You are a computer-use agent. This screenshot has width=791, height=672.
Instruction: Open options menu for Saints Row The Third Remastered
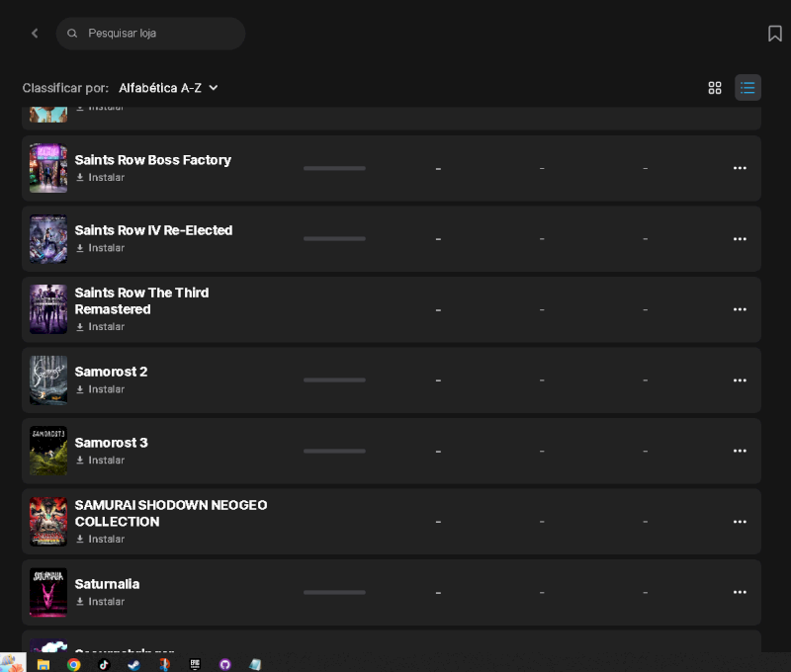tap(740, 309)
